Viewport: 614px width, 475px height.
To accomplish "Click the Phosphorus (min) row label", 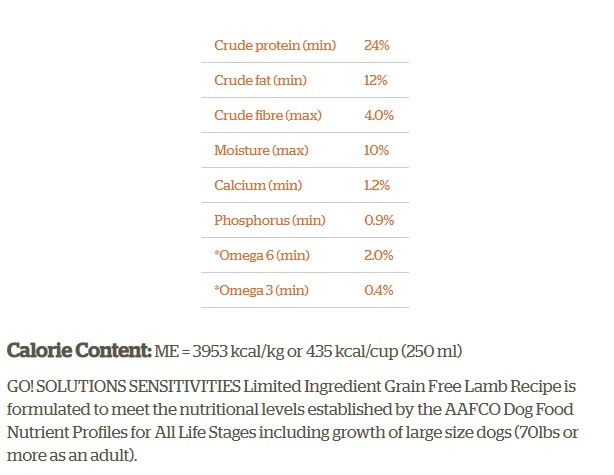I will [269, 220].
